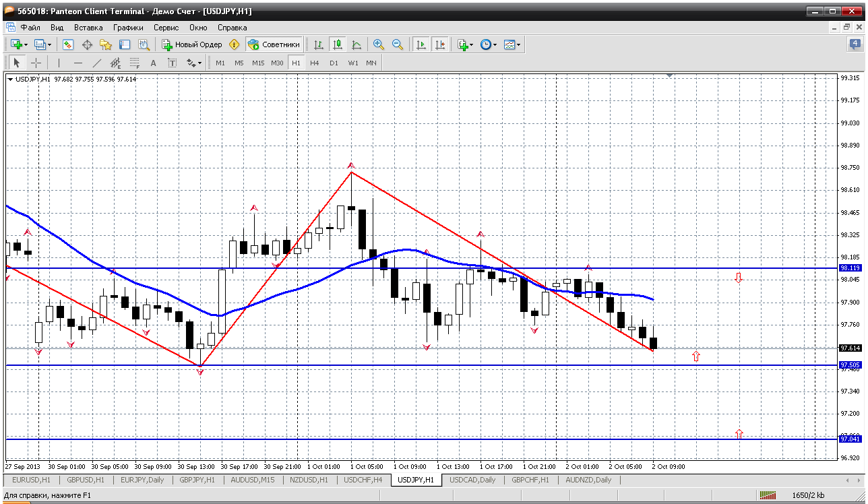Select the W1 timeframe

click(x=353, y=63)
